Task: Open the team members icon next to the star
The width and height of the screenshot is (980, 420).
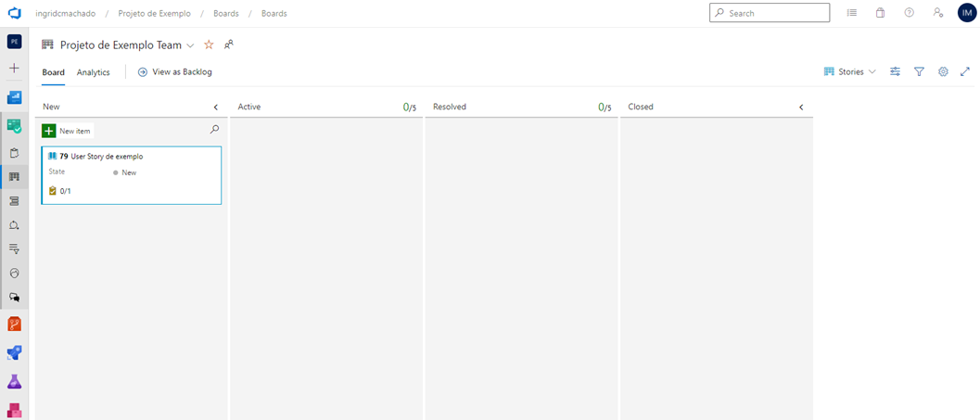Action: pyautogui.click(x=229, y=45)
